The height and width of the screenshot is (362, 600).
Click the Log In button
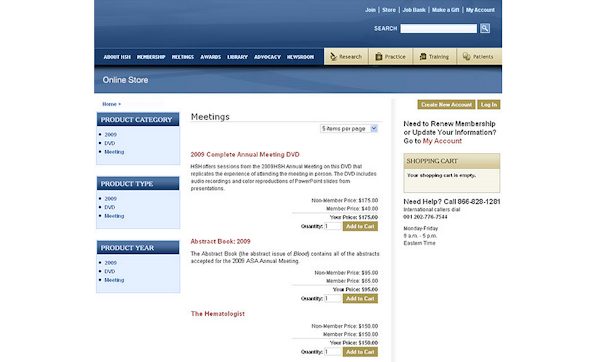(489, 104)
